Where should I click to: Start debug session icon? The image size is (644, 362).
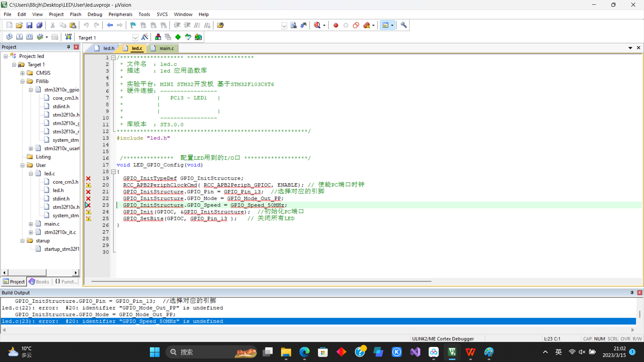click(317, 25)
